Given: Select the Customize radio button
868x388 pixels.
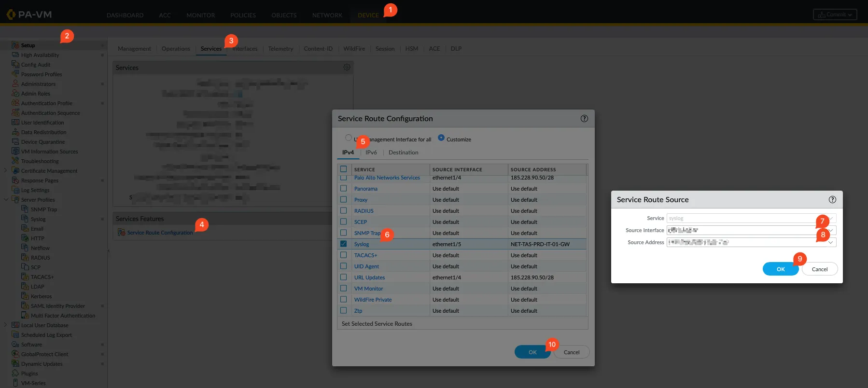Looking at the screenshot, I should point(441,138).
